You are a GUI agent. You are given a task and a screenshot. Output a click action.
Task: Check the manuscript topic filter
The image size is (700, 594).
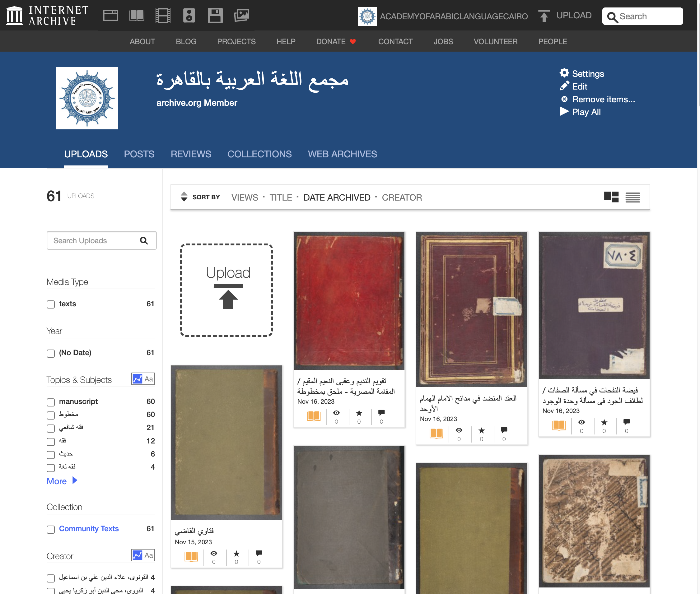pyautogui.click(x=50, y=402)
